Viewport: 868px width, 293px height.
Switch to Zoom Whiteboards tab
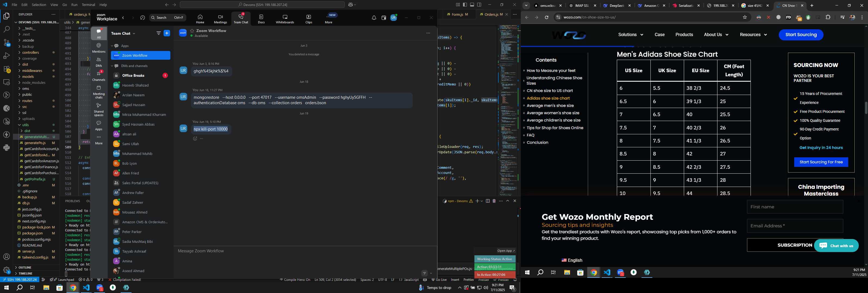pos(285,19)
